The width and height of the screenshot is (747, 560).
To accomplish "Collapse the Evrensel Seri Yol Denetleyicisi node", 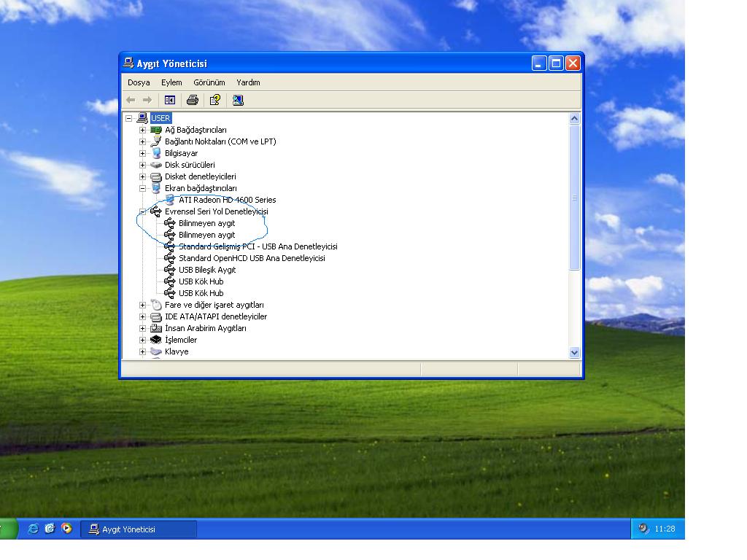I will click(142, 211).
